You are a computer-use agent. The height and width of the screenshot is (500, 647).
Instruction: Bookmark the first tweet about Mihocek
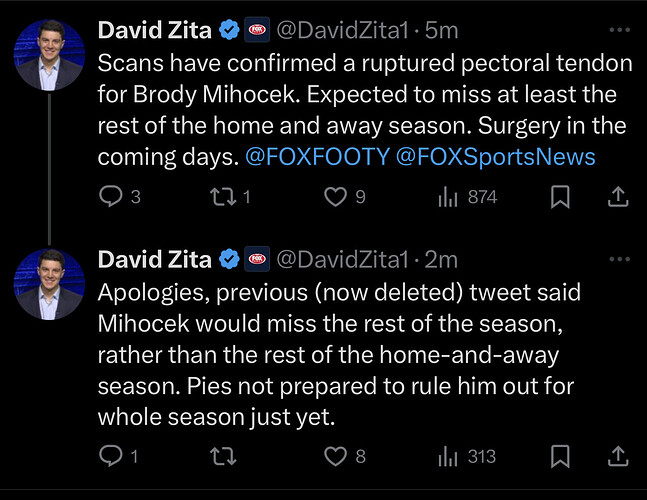coord(560,197)
